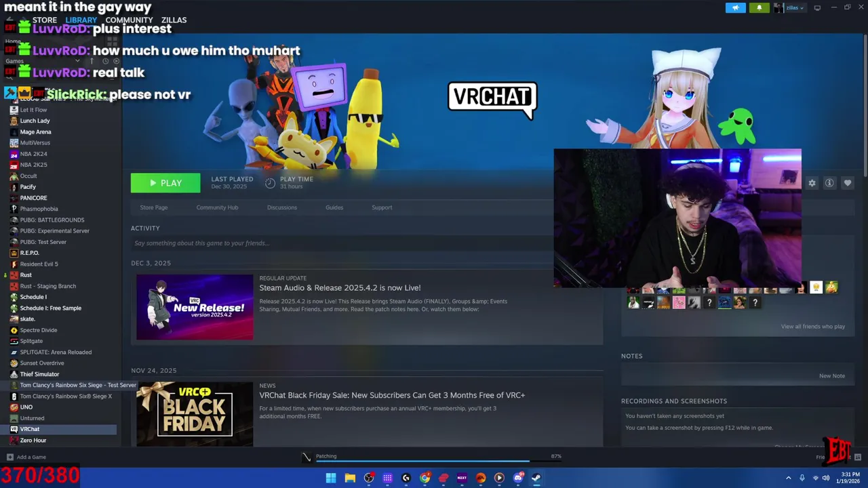The height and width of the screenshot is (488, 868).
Task: Click the Unturned game icon
Action: (14, 418)
